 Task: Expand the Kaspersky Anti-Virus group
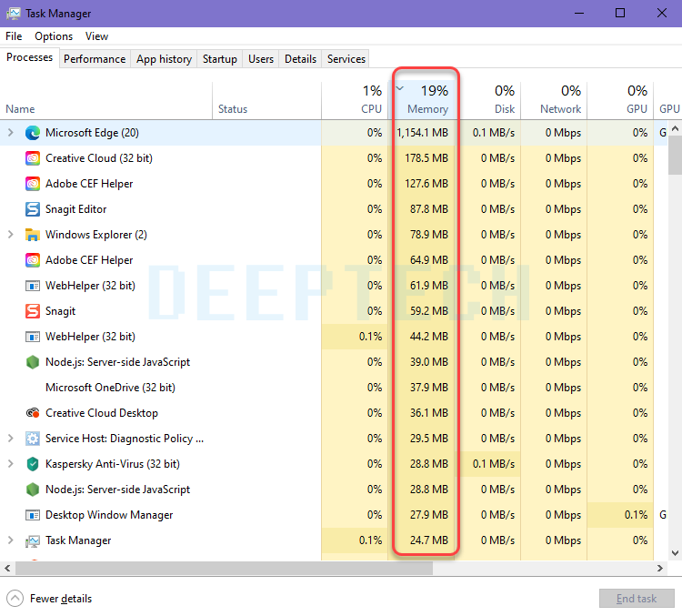11,464
